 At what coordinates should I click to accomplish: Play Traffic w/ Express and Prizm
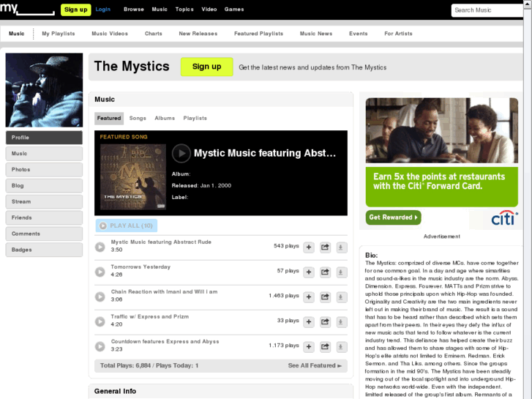(x=100, y=321)
